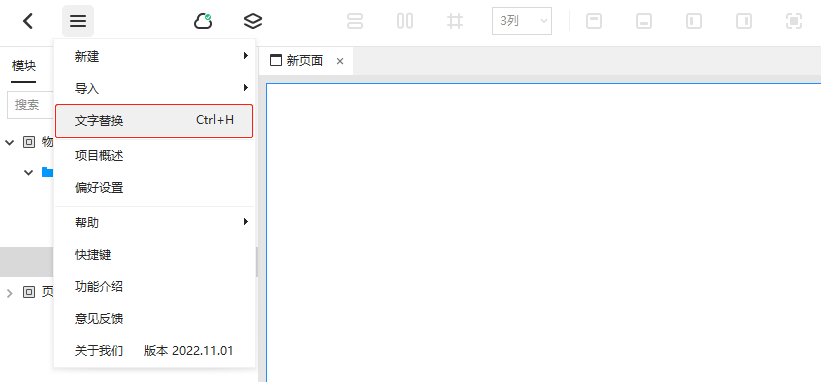
Task: Click the fit-to-screen focus icon
Action: point(794,21)
